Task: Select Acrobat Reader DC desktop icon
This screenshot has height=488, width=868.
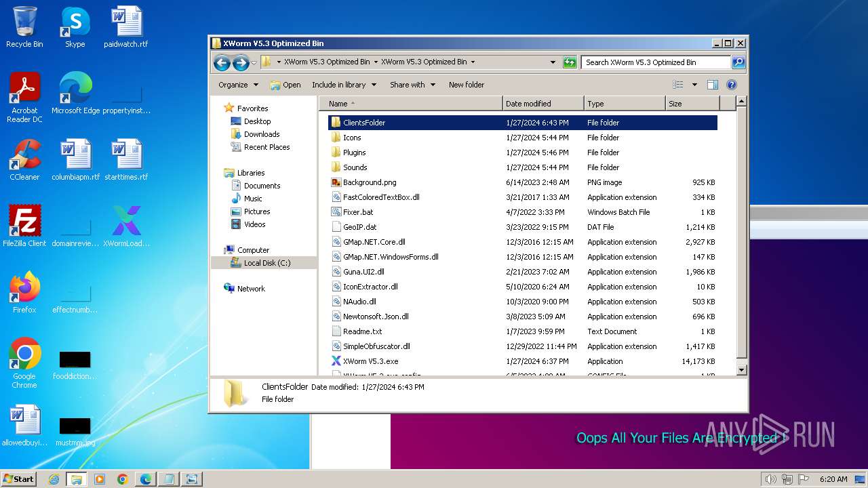Action: click(24, 98)
